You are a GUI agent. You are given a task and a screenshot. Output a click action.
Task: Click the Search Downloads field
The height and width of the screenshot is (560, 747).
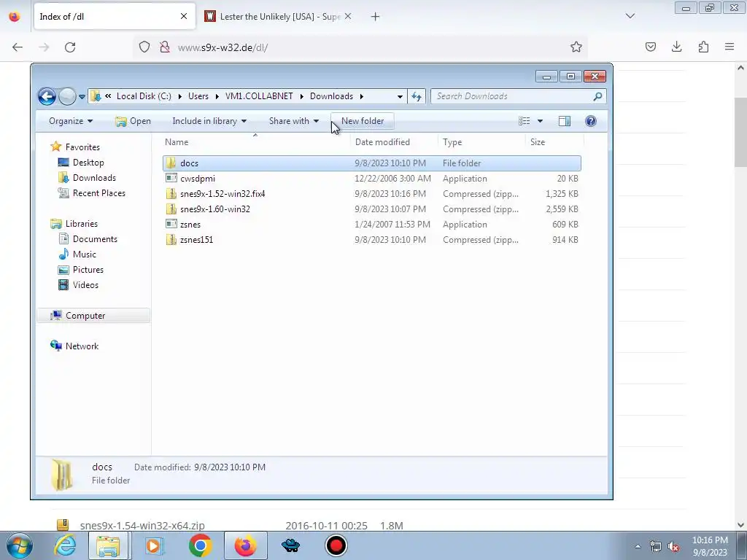(519, 96)
